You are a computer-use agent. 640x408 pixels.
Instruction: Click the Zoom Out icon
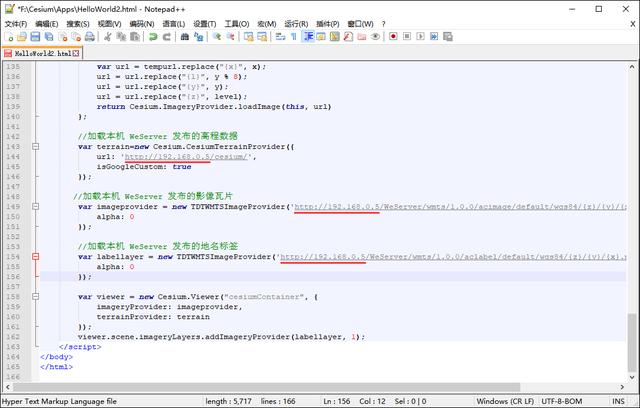click(231, 37)
